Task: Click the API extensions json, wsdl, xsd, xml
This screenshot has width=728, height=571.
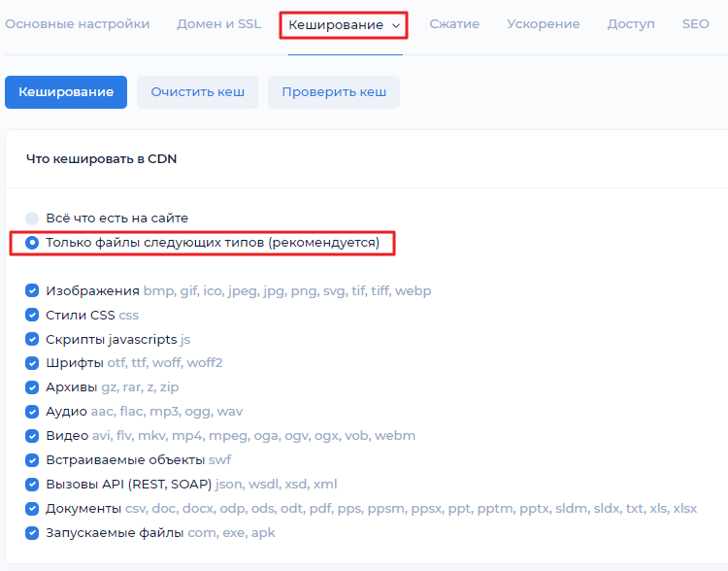Action: coord(277,485)
